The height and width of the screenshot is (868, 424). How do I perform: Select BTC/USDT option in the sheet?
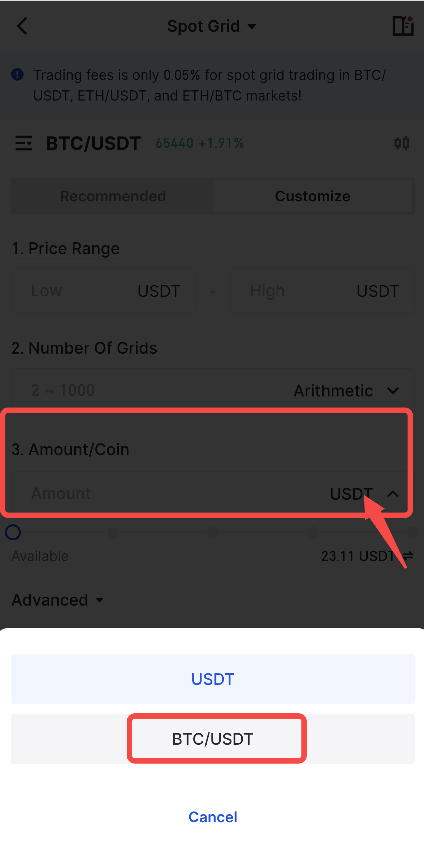[x=213, y=739]
